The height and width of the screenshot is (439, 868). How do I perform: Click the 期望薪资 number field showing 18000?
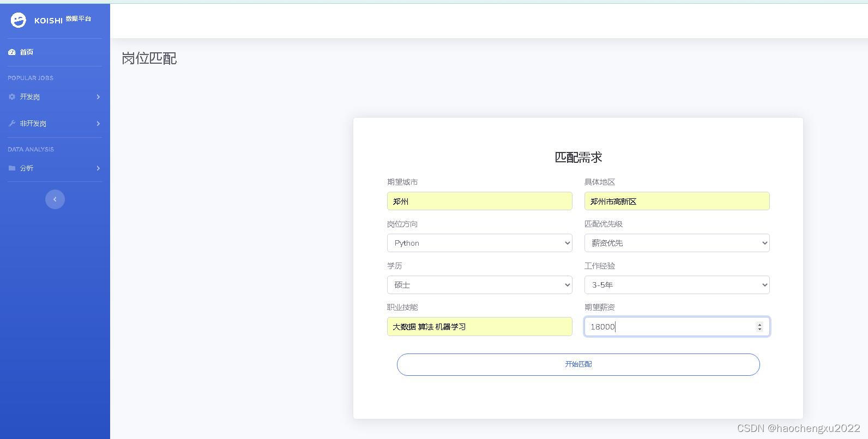[677, 327]
